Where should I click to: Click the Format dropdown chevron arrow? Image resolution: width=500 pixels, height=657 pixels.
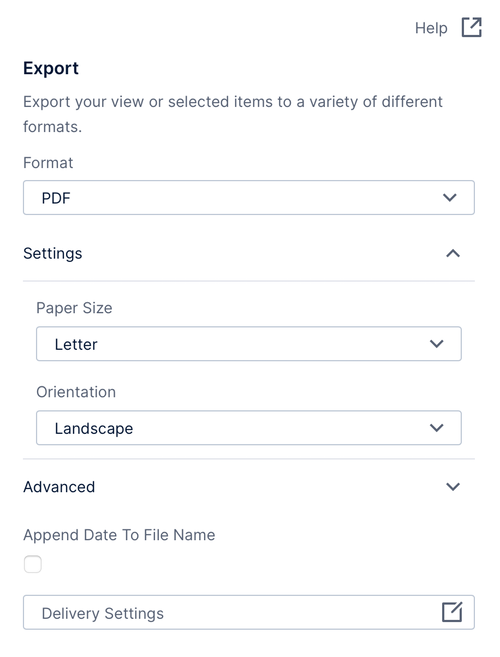coord(450,197)
